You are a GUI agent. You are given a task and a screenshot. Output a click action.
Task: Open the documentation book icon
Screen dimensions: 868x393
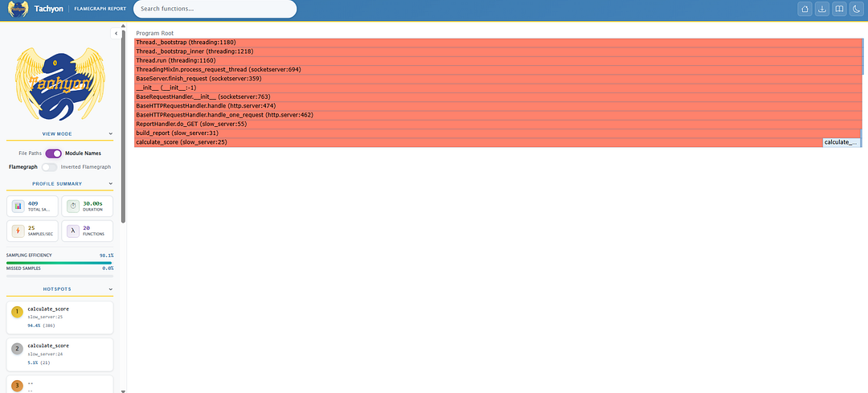click(x=839, y=9)
